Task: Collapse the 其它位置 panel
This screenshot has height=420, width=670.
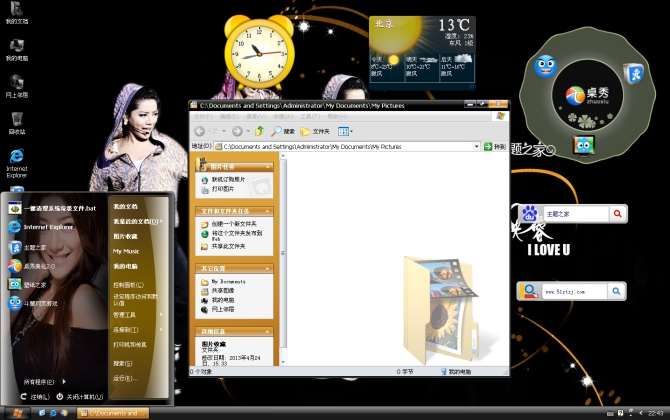Action: click(268, 268)
